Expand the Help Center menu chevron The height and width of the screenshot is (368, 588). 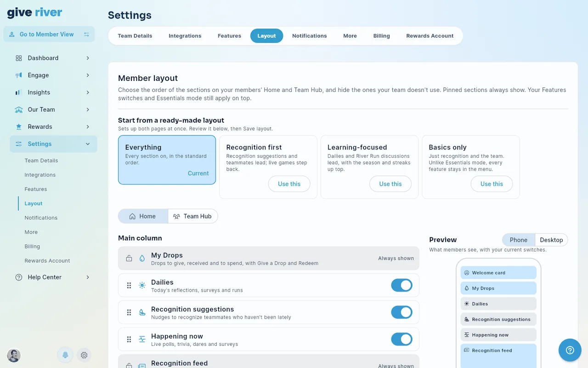click(88, 277)
